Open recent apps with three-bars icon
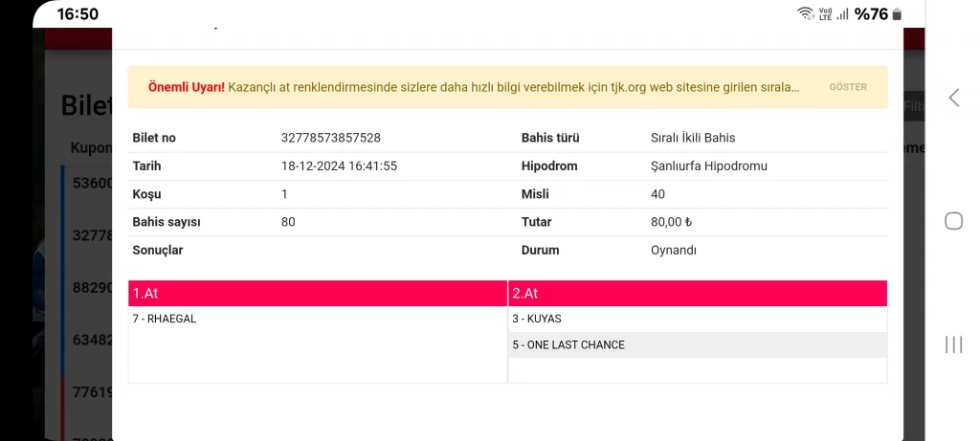The width and height of the screenshot is (980, 441). tap(953, 344)
